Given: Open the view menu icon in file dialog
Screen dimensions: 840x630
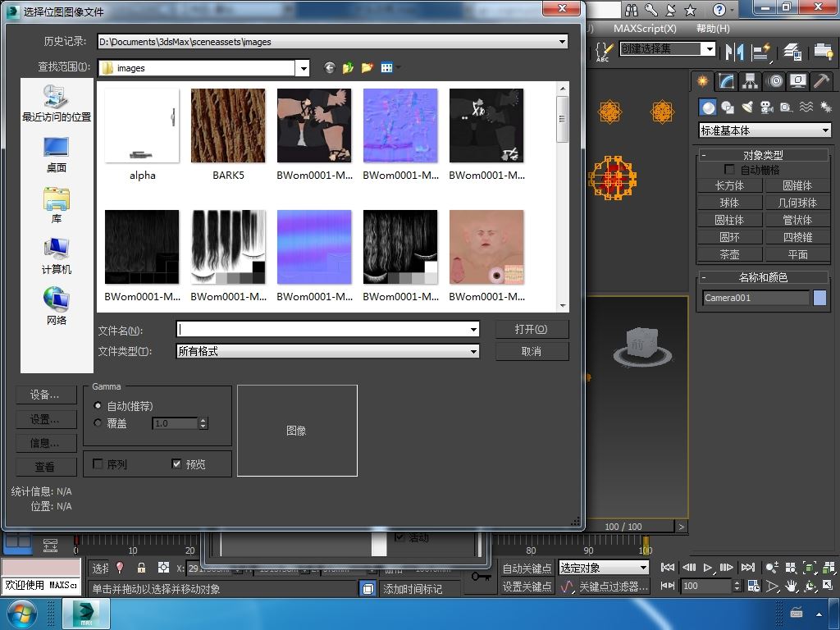Looking at the screenshot, I should [389, 68].
